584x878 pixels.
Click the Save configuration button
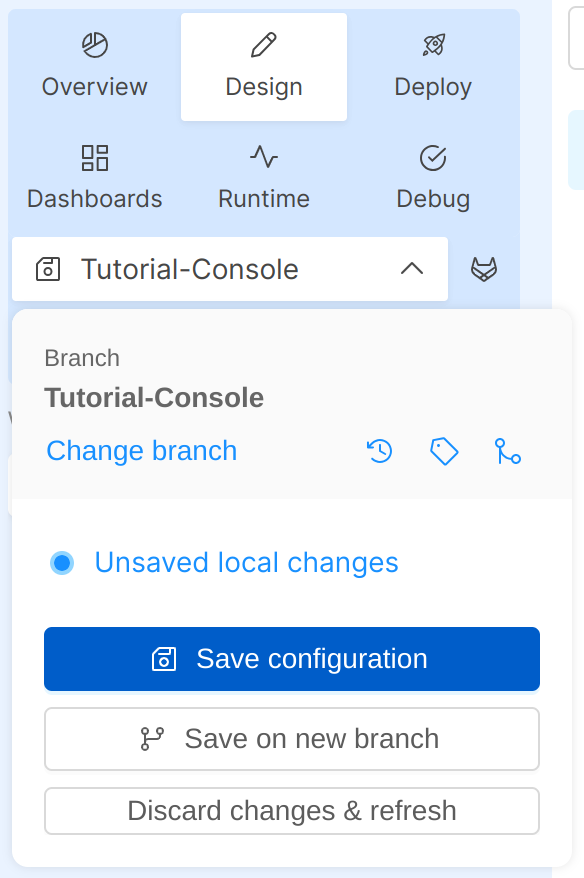tap(291, 659)
